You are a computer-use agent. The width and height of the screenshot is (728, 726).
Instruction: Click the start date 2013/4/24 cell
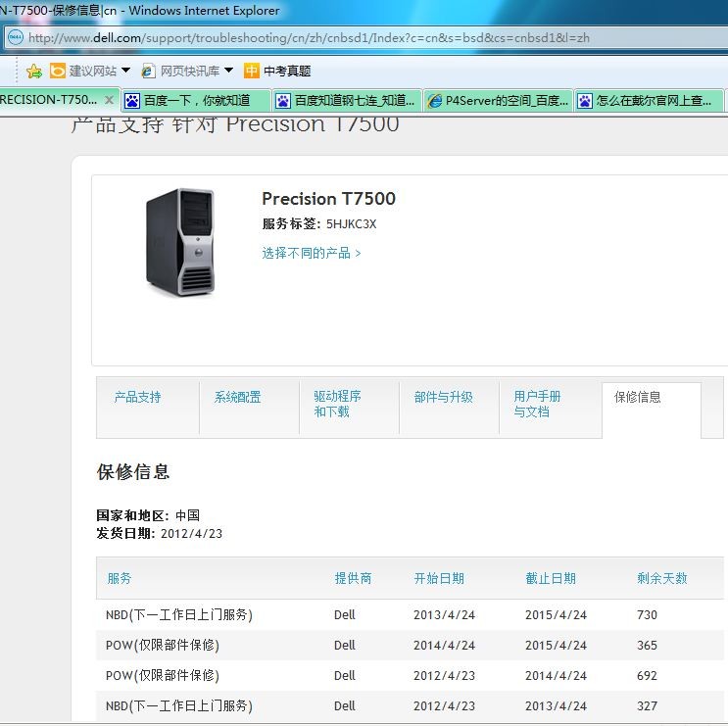click(x=444, y=614)
